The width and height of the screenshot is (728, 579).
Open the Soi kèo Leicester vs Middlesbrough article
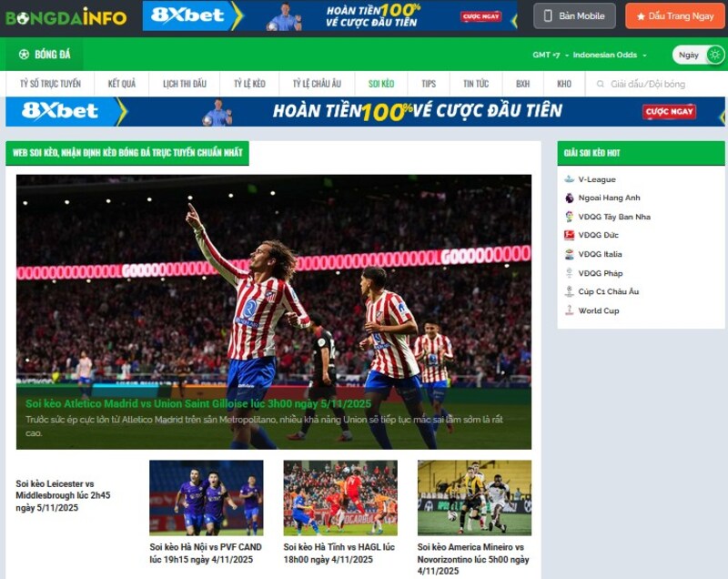[x=63, y=495]
